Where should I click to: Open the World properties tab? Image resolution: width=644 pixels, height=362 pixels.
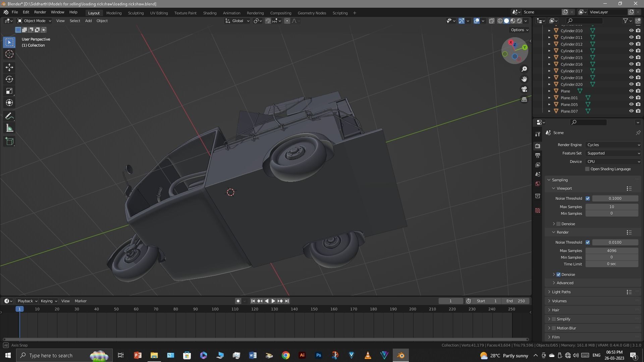538,184
